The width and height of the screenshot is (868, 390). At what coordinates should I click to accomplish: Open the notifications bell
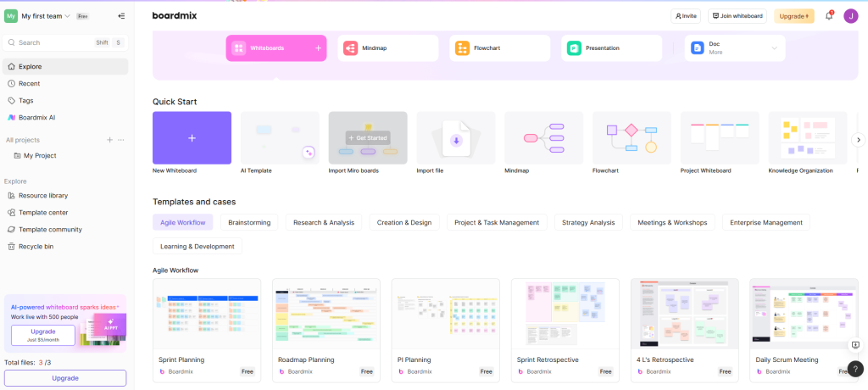[x=828, y=16]
